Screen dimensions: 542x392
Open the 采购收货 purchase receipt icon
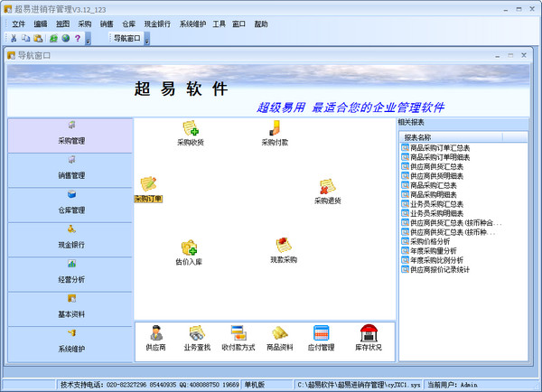pyautogui.click(x=191, y=133)
